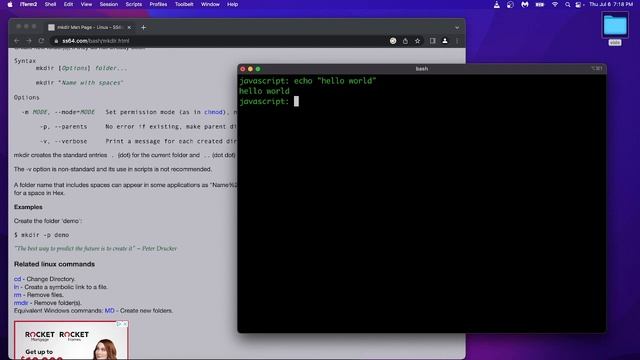
Task: Open the desktop folder icon
Action: coord(615,26)
